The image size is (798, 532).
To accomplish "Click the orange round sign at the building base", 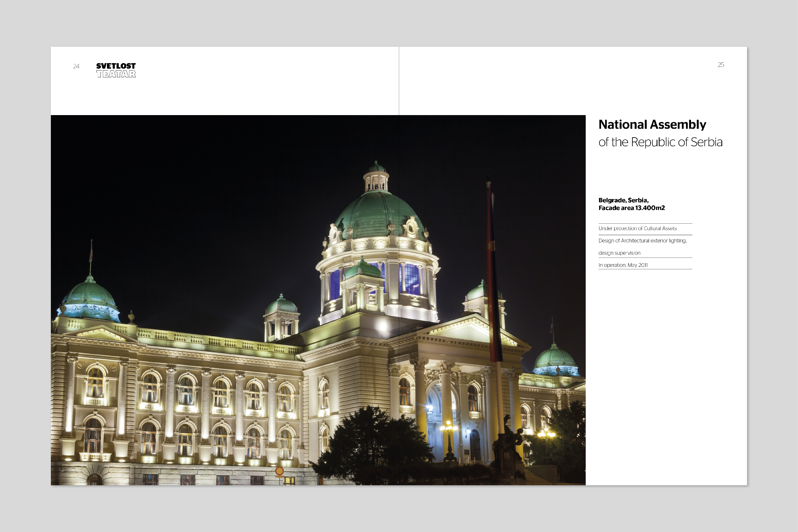I will [279, 471].
